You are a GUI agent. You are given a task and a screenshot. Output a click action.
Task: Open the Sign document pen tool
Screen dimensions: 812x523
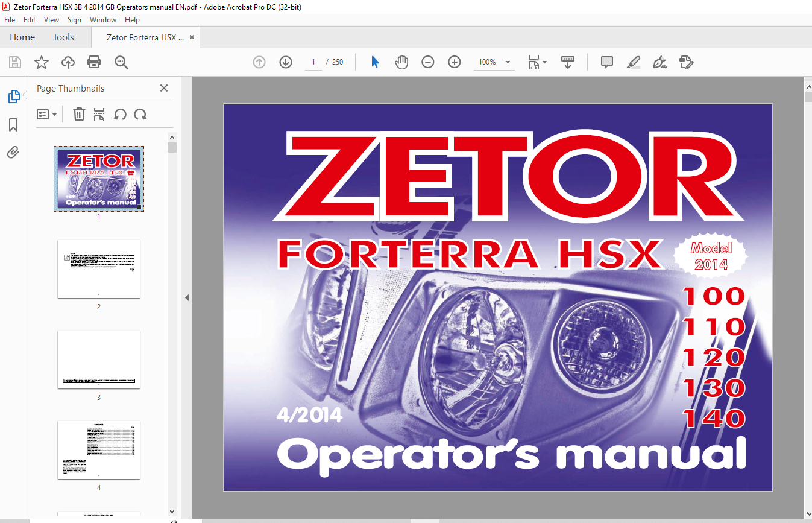[659, 62]
